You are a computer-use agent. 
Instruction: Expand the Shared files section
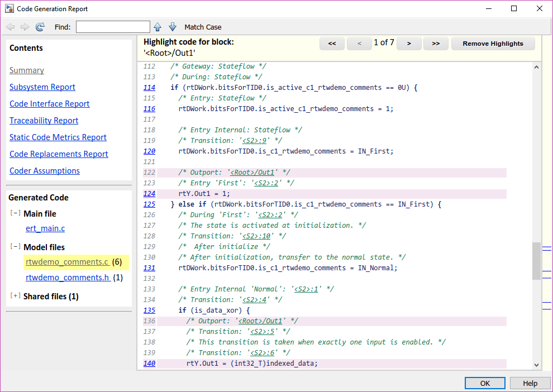16,297
